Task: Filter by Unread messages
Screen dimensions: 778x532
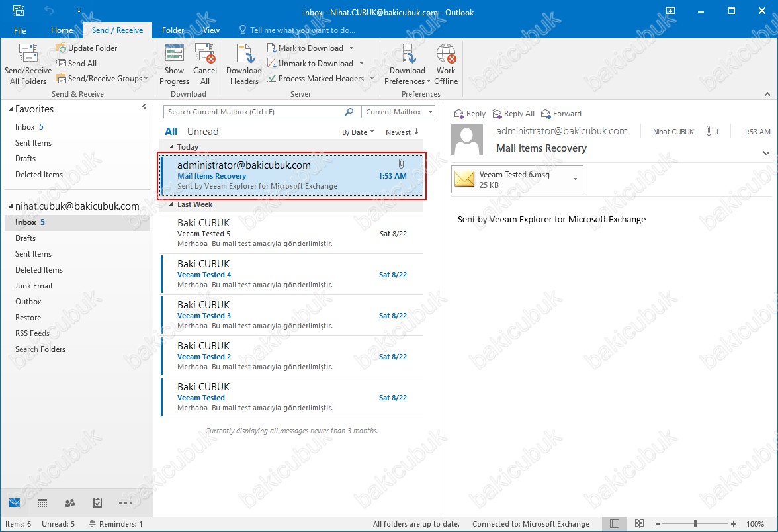Action: click(x=203, y=132)
